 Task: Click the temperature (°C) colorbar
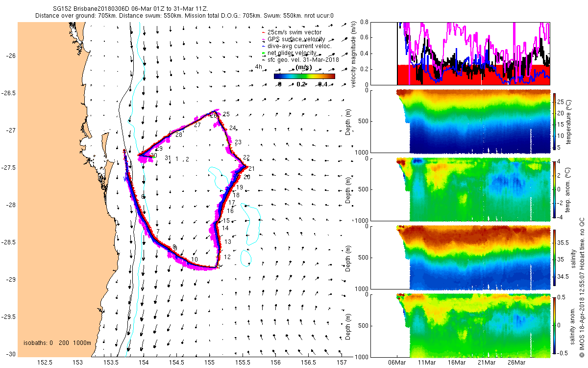tap(555, 121)
